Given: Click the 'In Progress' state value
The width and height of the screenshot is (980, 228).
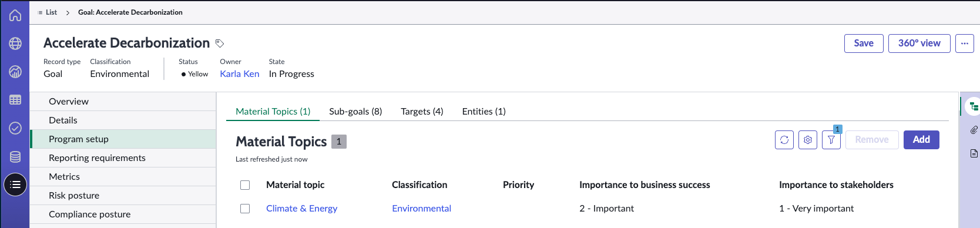Looking at the screenshot, I should [x=291, y=74].
